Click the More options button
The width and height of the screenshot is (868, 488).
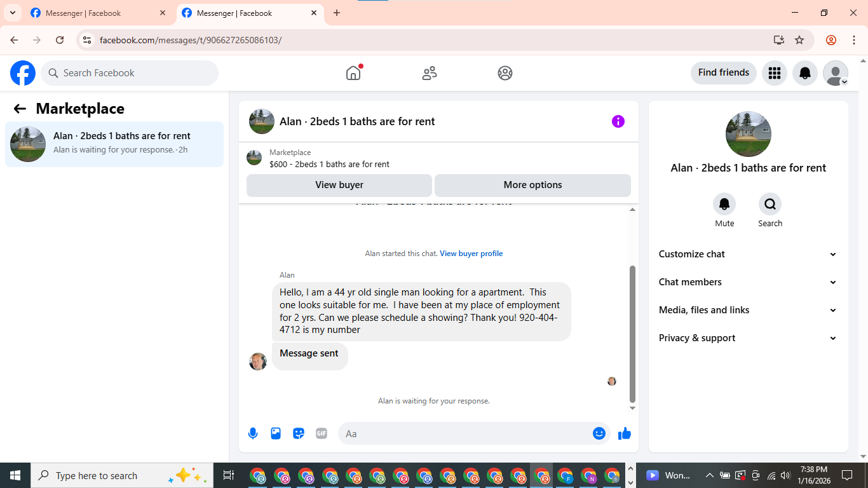tap(532, 185)
